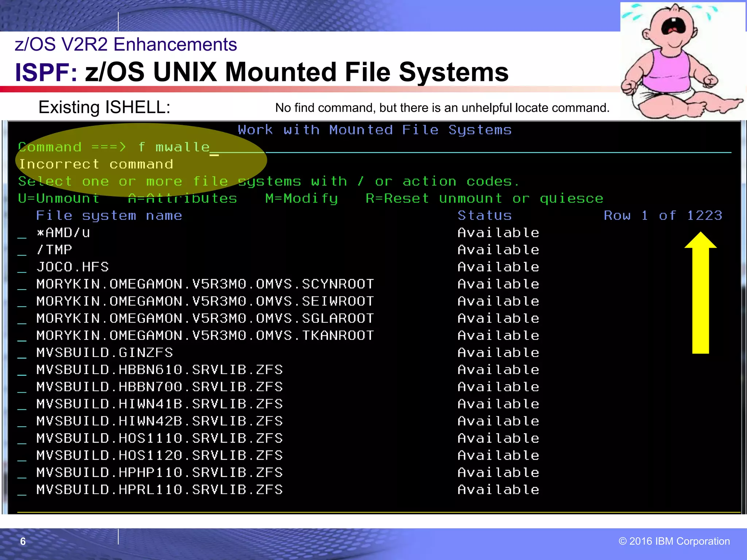This screenshot has height=560, width=747.
Task: Click the name MVSBUILD.HPHP110.SRVLIB.ZFS
Action: [159, 472]
